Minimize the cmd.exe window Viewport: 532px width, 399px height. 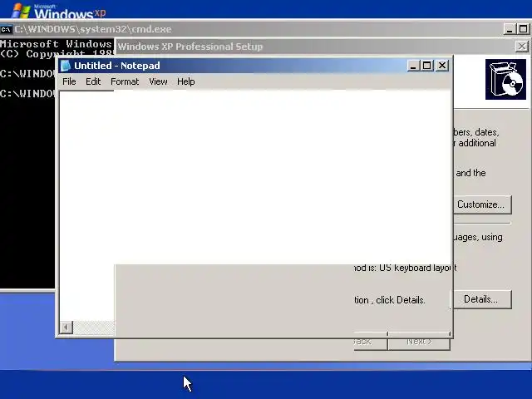(x=509, y=29)
